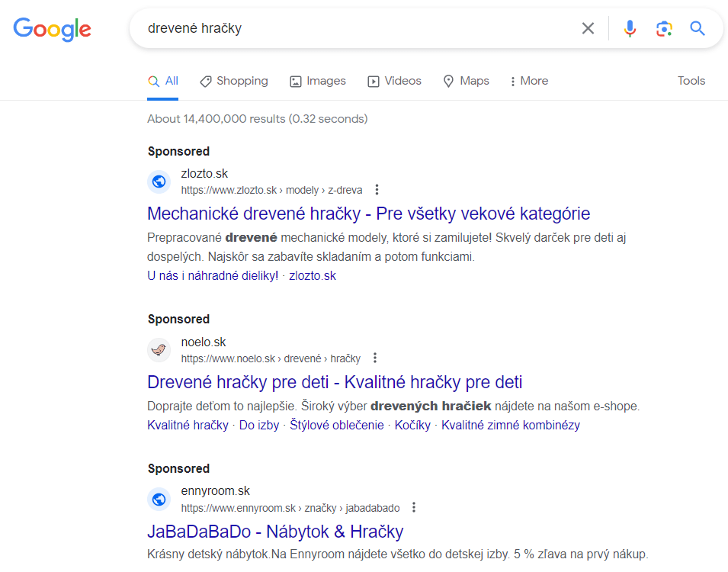Open three-dot menu for zlozto.sk ad
This screenshot has width=728, height=572.
pos(377,190)
